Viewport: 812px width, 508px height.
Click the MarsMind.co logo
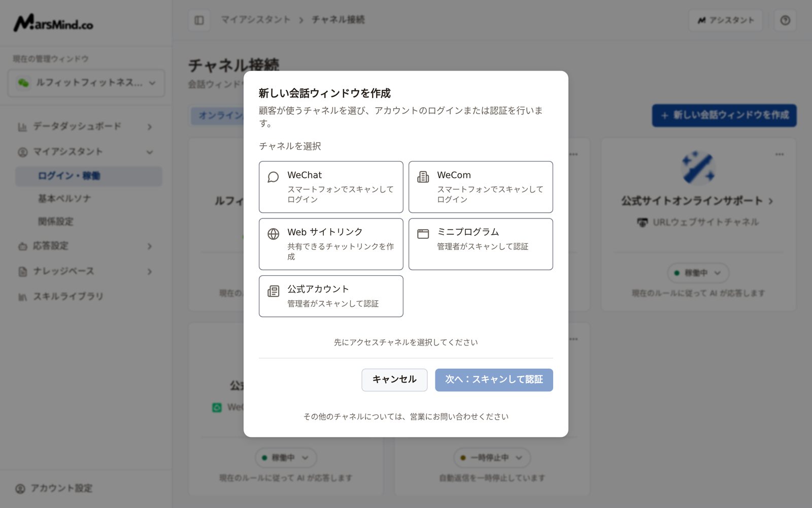[53, 23]
